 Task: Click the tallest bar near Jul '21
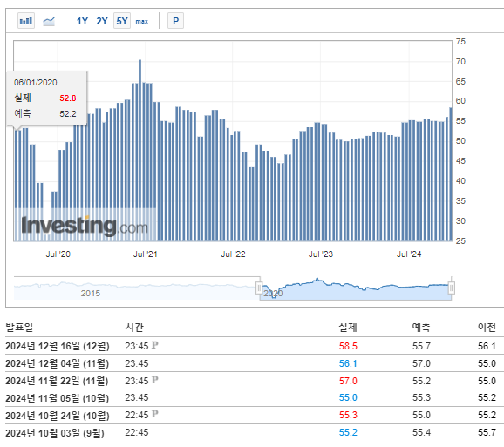coord(140,150)
